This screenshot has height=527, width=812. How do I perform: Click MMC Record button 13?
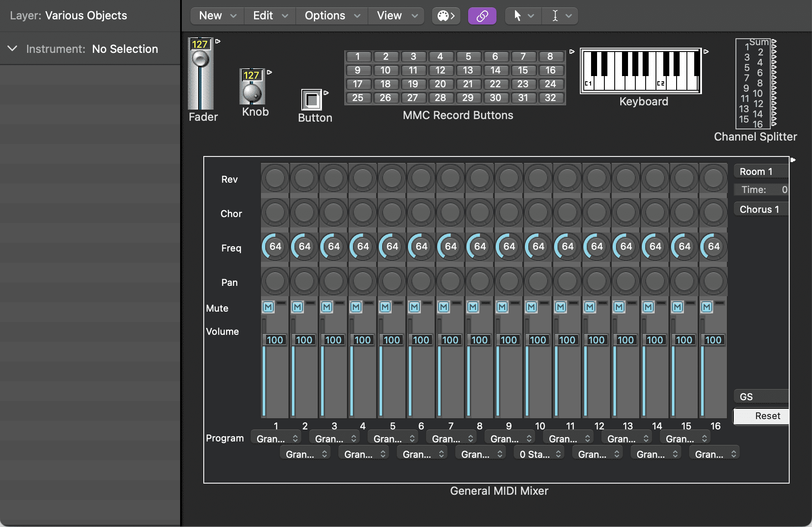(x=468, y=70)
